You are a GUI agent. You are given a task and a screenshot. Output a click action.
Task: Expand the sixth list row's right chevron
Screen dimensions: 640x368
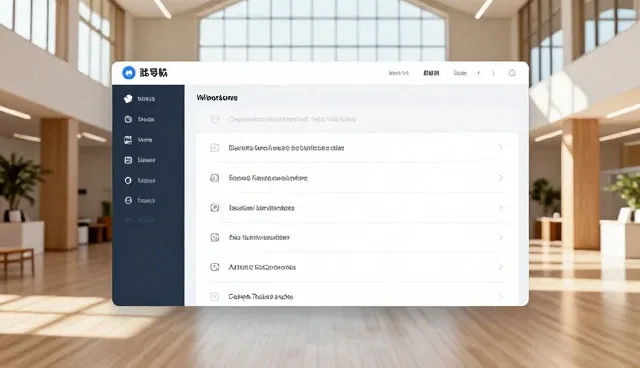click(x=500, y=267)
